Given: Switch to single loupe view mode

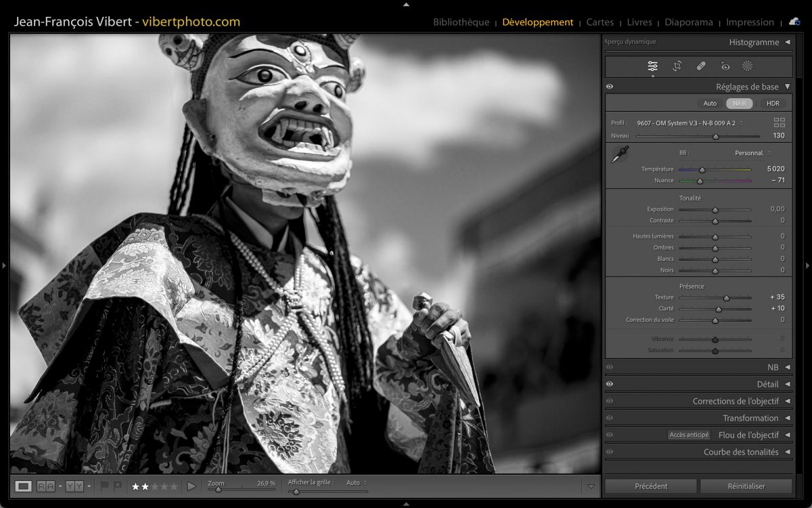Looking at the screenshot, I should (24, 486).
